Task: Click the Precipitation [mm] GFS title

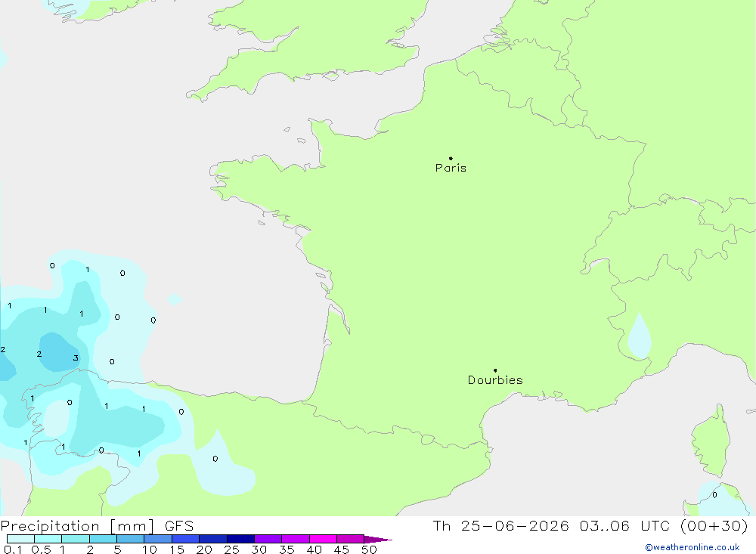Action: 97,526
